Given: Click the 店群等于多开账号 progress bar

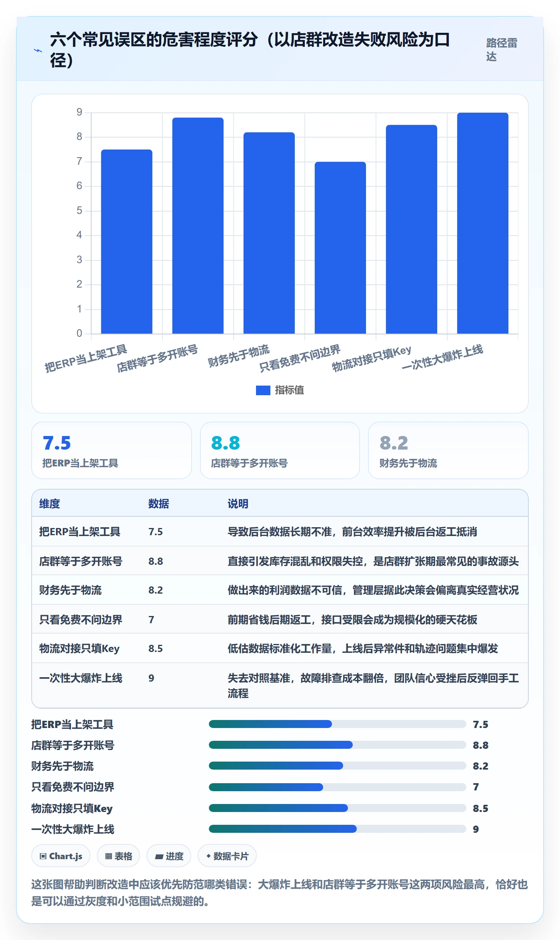Looking at the screenshot, I should tap(337, 745).
